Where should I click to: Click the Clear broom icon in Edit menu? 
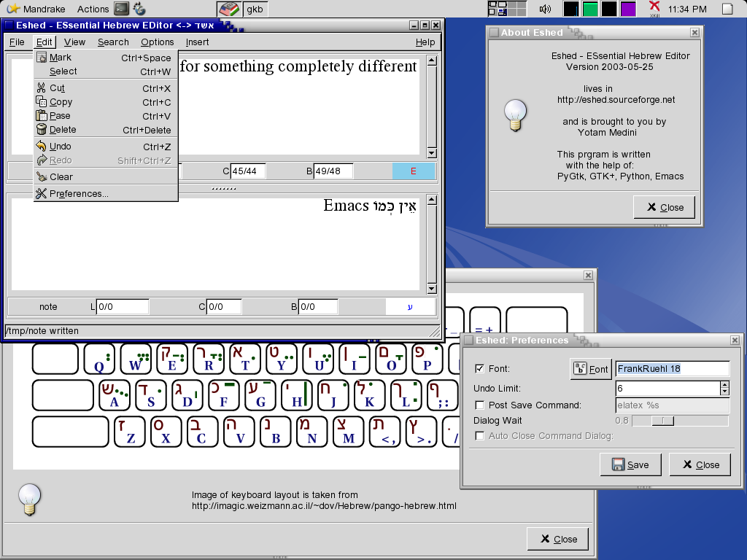(42, 176)
